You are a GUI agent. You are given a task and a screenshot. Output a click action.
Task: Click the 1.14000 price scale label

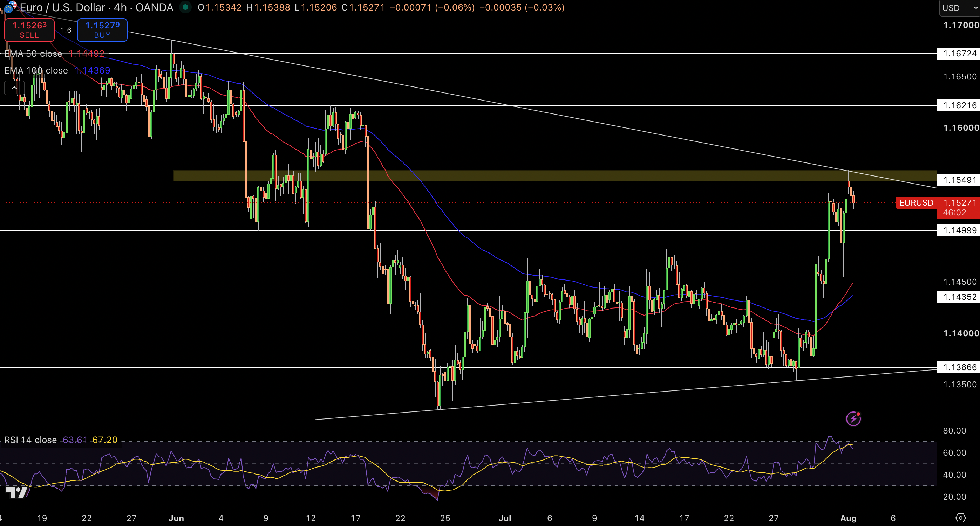(961, 333)
